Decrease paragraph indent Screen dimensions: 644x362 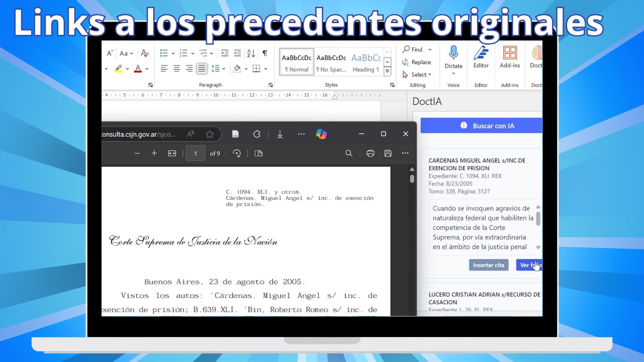pos(225,53)
